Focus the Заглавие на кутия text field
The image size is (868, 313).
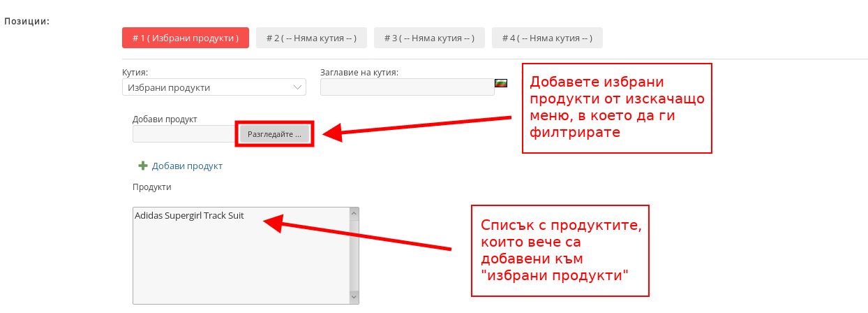point(407,87)
